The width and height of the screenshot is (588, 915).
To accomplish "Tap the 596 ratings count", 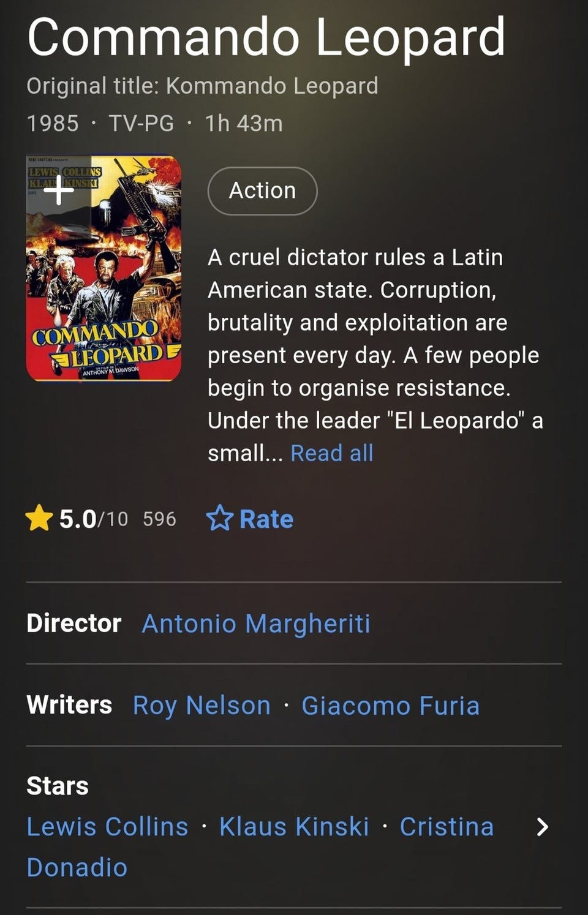I will coord(159,519).
